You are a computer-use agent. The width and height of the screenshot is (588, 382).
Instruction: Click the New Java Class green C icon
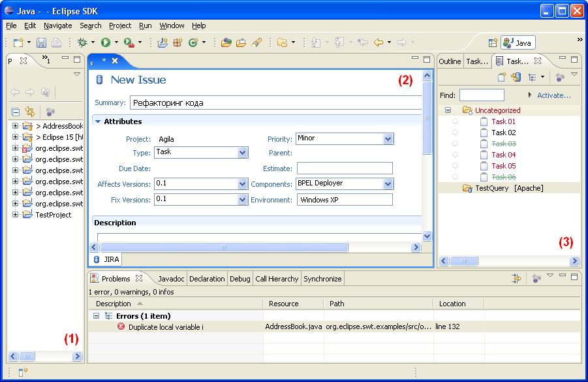click(194, 43)
